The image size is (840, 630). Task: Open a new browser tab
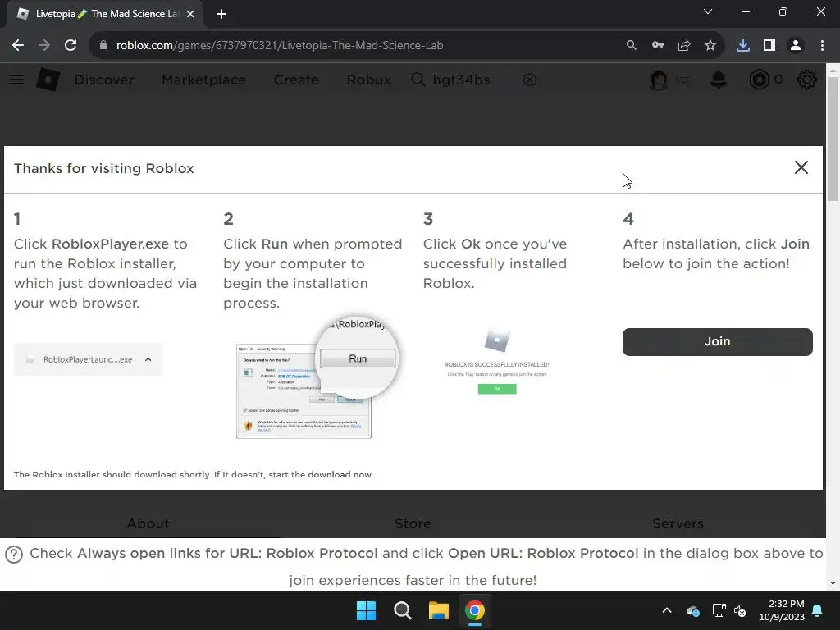tap(221, 15)
